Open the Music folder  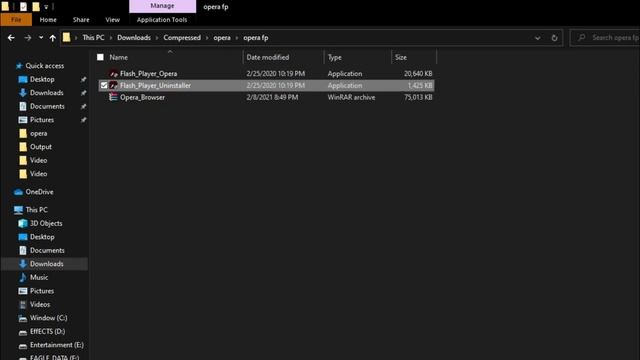coord(39,277)
